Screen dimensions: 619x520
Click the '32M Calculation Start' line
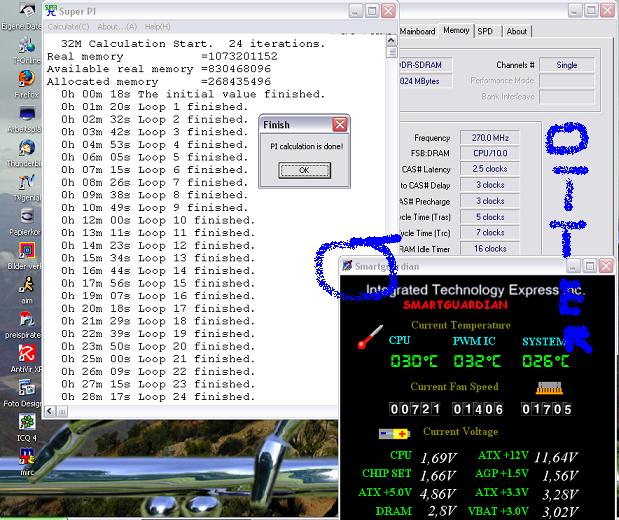click(193, 43)
